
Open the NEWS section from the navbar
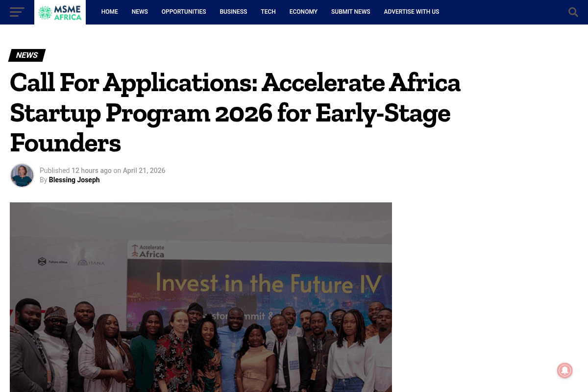140,12
